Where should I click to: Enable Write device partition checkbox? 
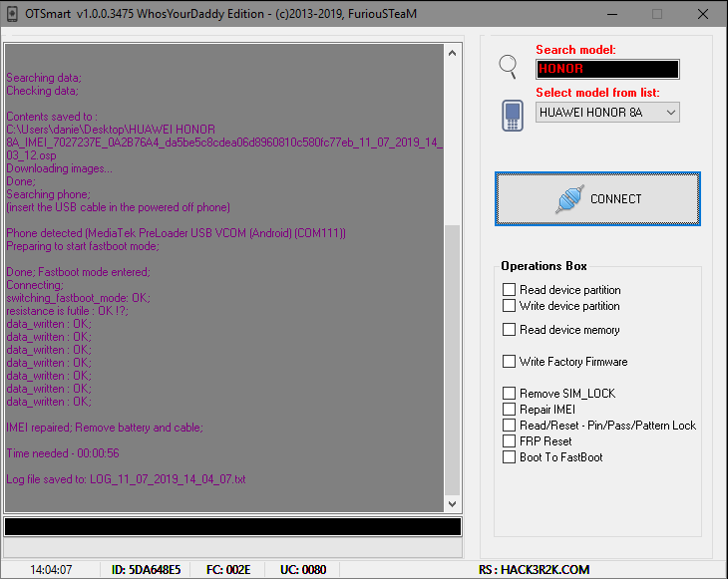pyautogui.click(x=509, y=305)
